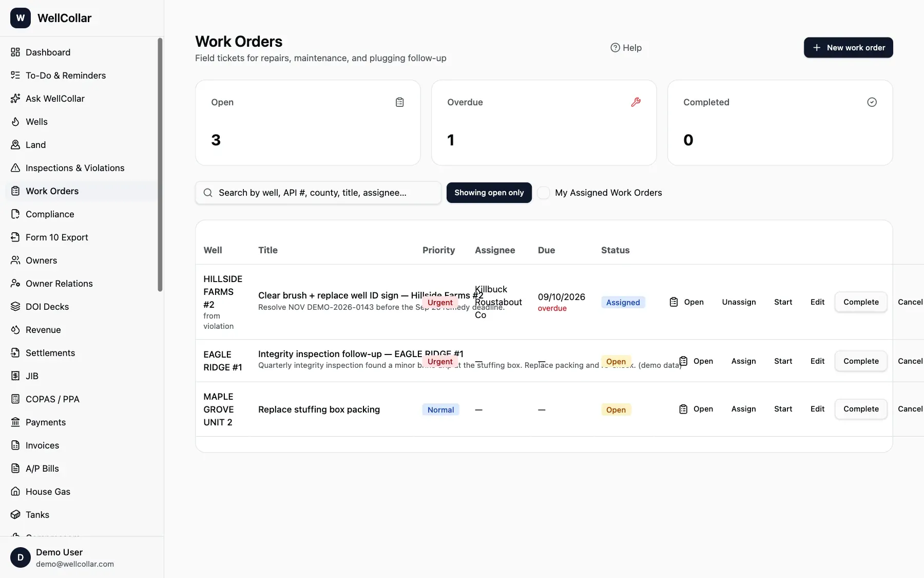
Task: Start the Hillside Farms #2 work order
Action: click(x=783, y=302)
